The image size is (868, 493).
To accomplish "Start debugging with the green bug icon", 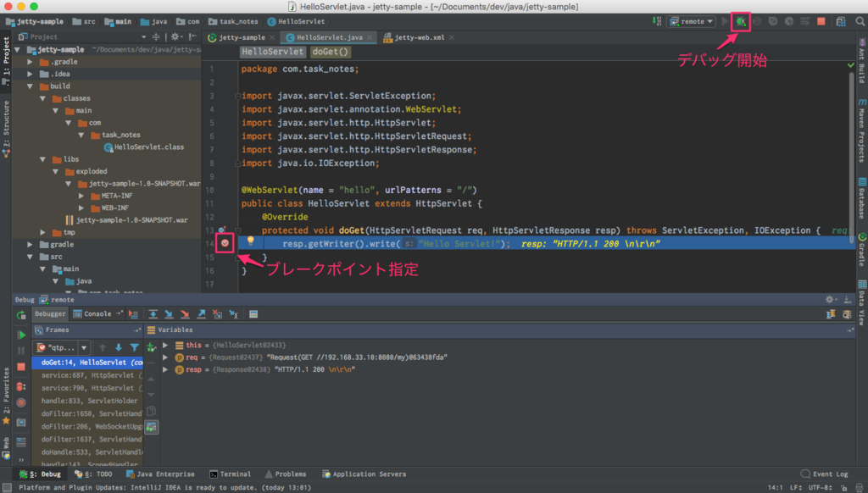I will [741, 21].
